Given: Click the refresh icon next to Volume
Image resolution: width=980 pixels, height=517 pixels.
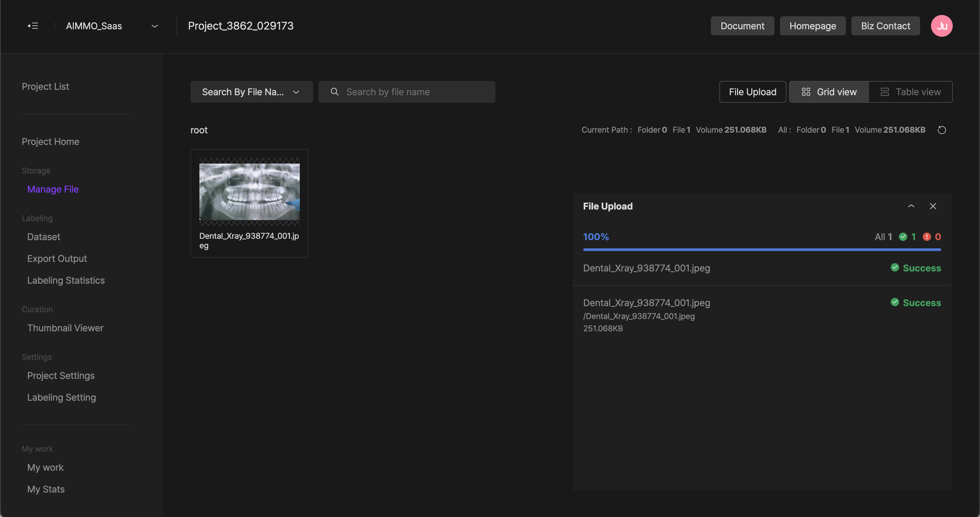Looking at the screenshot, I should point(942,130).
